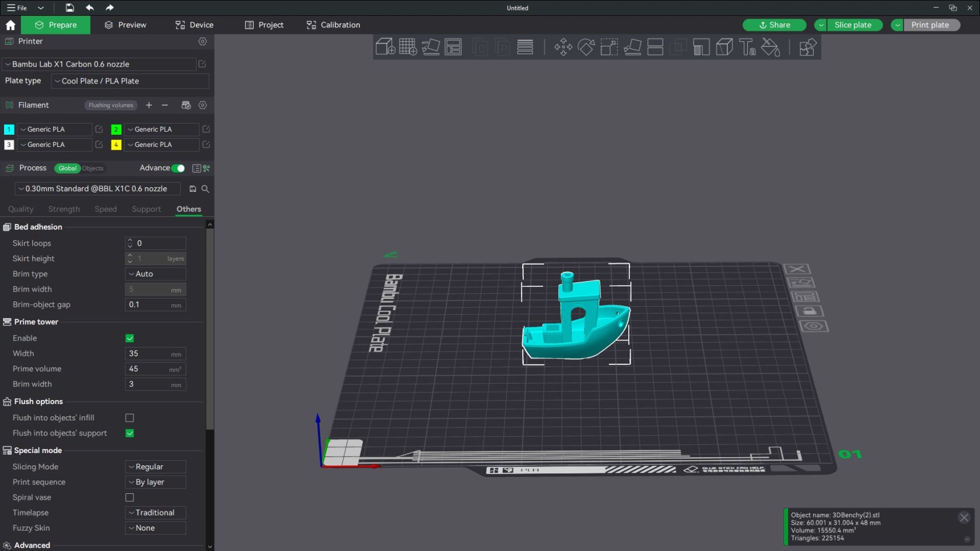Add a filament with the plus icon
Image resolution: width=980 pixels, height=551 pixels.
[149, 105]
